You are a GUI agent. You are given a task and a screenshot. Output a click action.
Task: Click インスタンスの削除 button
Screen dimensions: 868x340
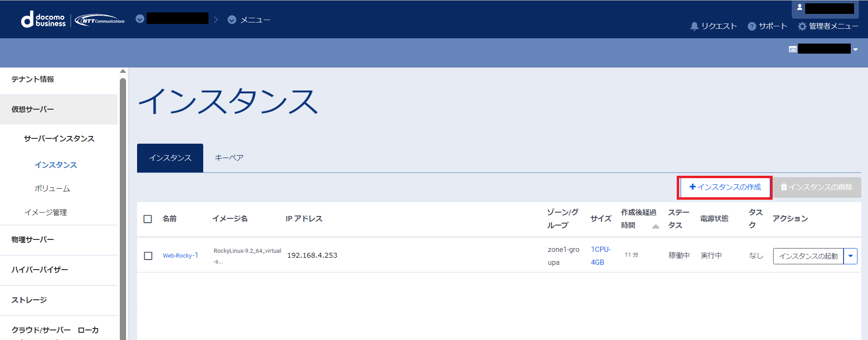pos(816,187)
